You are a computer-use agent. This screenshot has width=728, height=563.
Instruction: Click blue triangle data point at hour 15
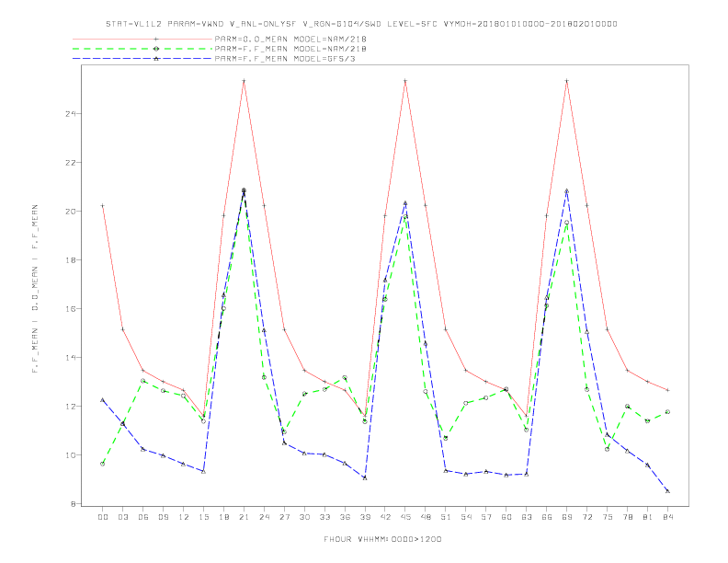[x=203, y=471]
